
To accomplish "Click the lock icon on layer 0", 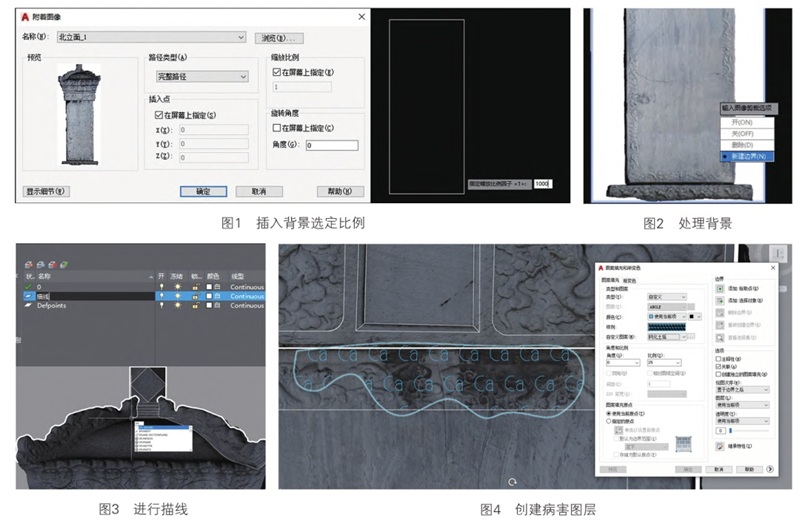I will tap(195, 287).
